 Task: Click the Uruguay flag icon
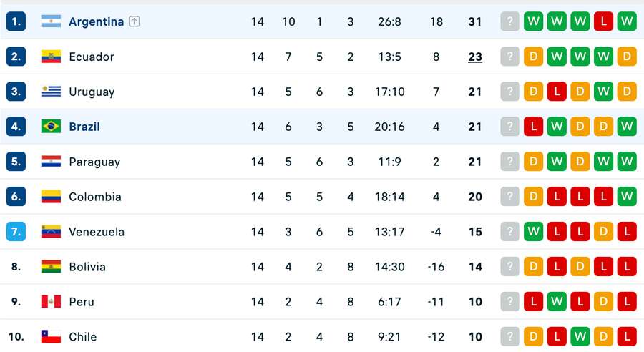coord(51,91)
